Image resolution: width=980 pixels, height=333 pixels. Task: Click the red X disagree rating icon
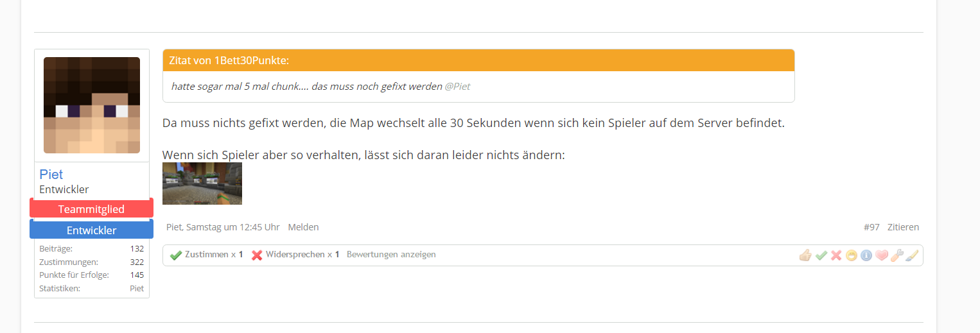pos(836,255)
